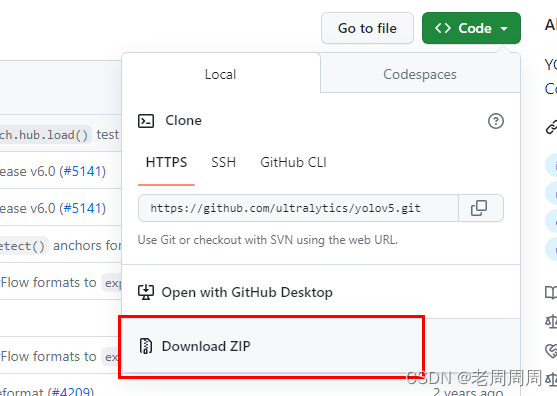Open the first #5141 pull request link
Screen dimensions: 557x396
[82, 171]
